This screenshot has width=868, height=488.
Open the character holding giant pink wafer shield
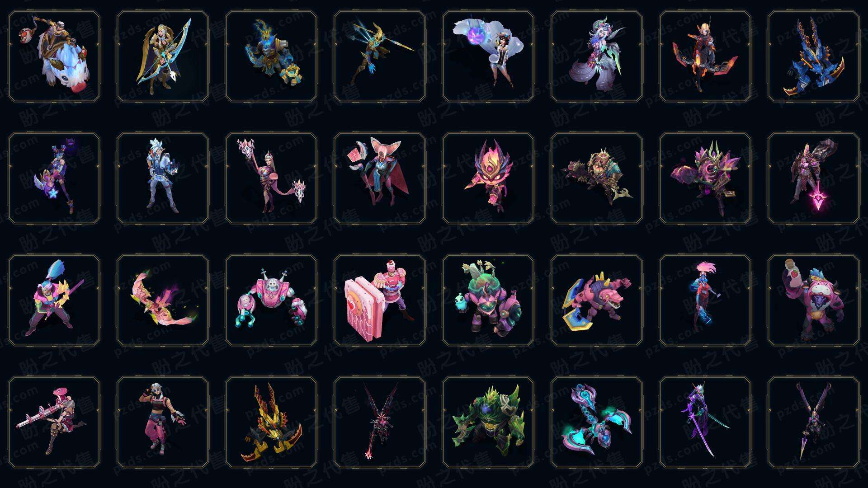click(380, 300)
